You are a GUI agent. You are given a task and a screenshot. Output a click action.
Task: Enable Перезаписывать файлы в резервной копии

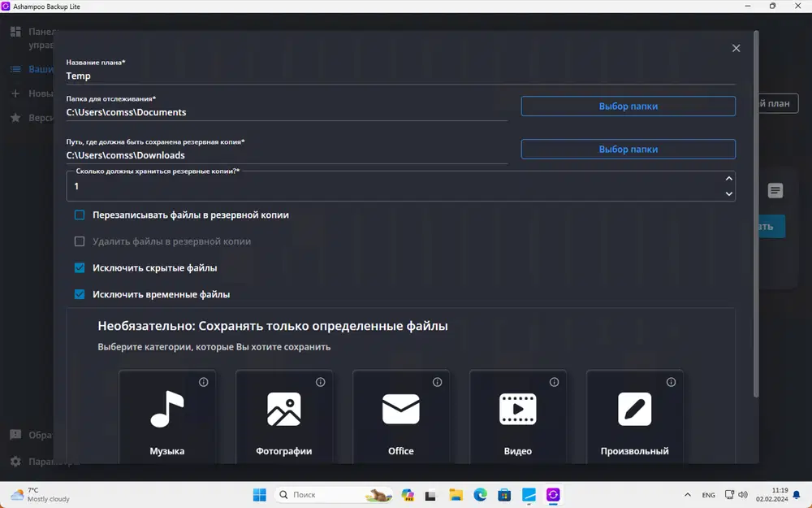[80, 215]
